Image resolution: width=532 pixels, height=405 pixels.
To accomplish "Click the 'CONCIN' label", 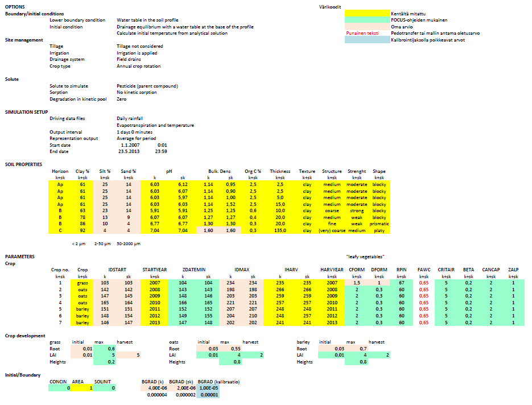I will [58, 382].
